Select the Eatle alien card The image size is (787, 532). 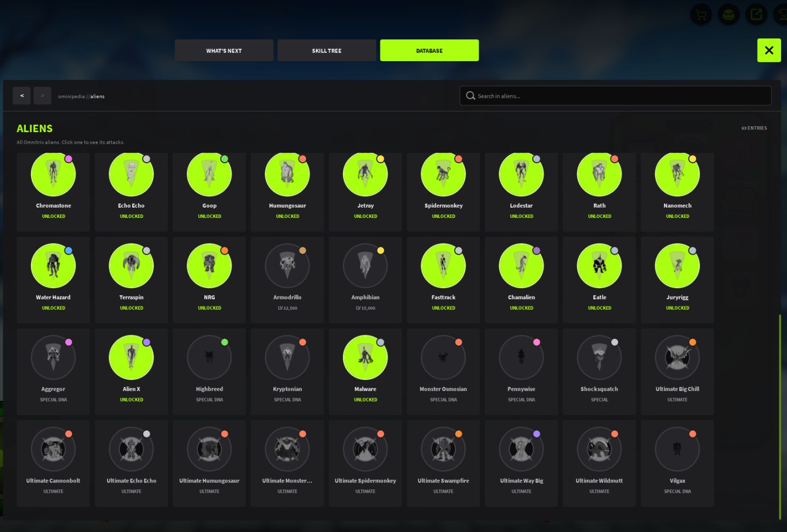coord(600,280)
